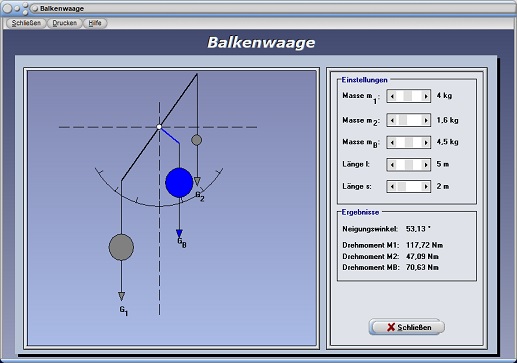This screenshot has width=517, height=363.
Task: Click the 2 m length value
Action: tap(443, 186)
